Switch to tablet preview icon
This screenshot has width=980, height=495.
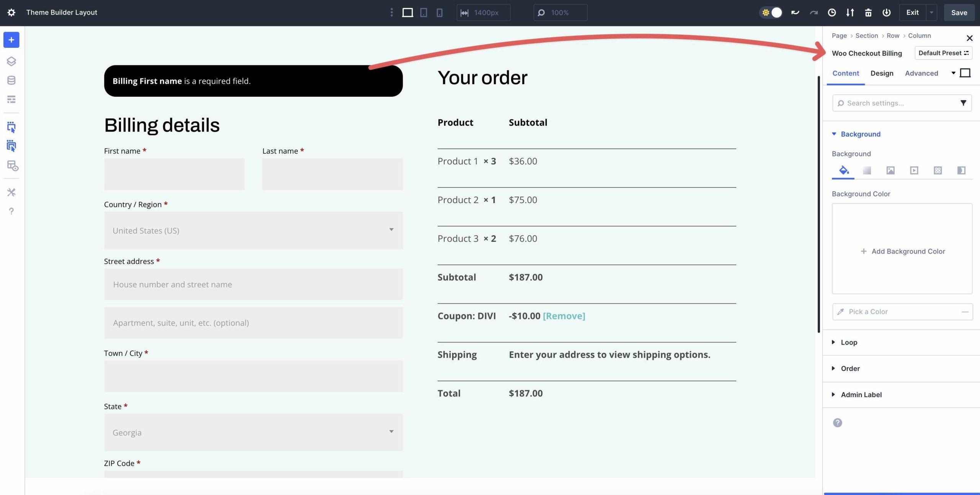(x=423, y=12)
